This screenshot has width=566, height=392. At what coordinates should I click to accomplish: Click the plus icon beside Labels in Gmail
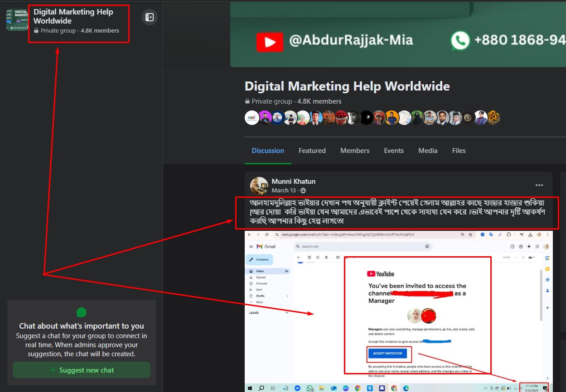(x=286, y=312)
